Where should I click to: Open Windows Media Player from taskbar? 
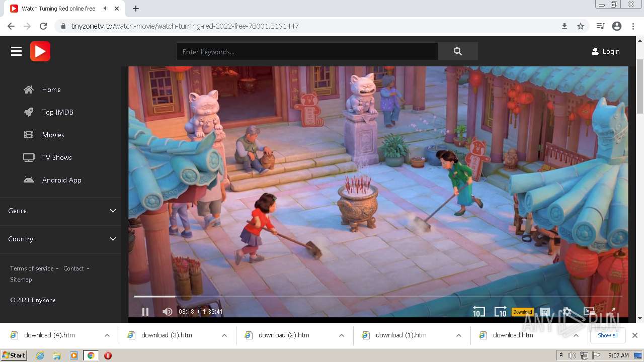coord(74,355)
